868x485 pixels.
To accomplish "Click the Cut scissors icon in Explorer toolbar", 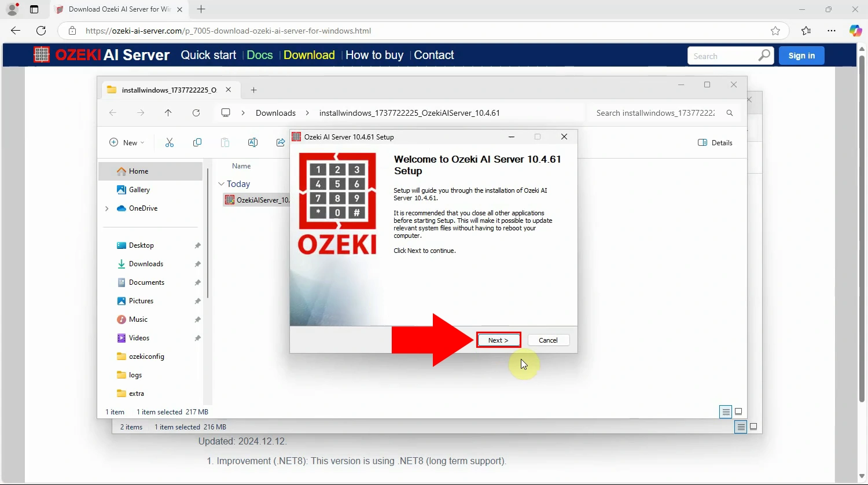I will tap(170, 142).
